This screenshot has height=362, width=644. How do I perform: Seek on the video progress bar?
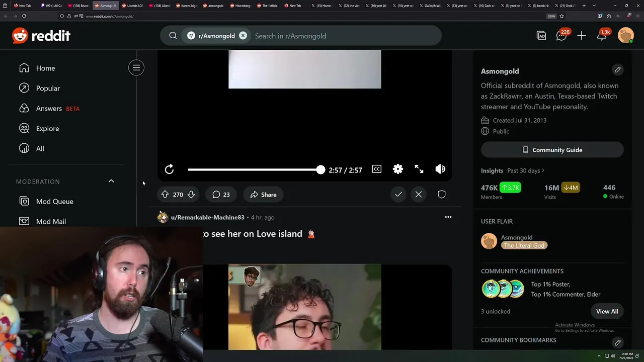coord(256,170)
